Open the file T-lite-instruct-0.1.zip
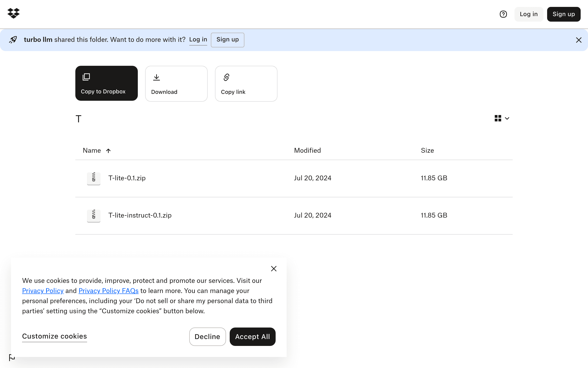The image size is (588, 368). click(140, 216)
